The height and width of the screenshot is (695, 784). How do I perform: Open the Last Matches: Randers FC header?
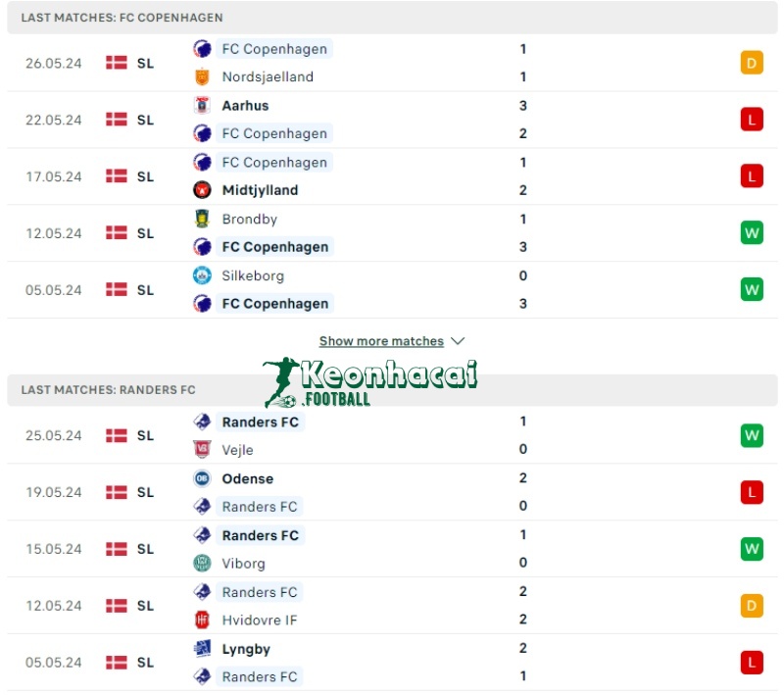(108, 389)
